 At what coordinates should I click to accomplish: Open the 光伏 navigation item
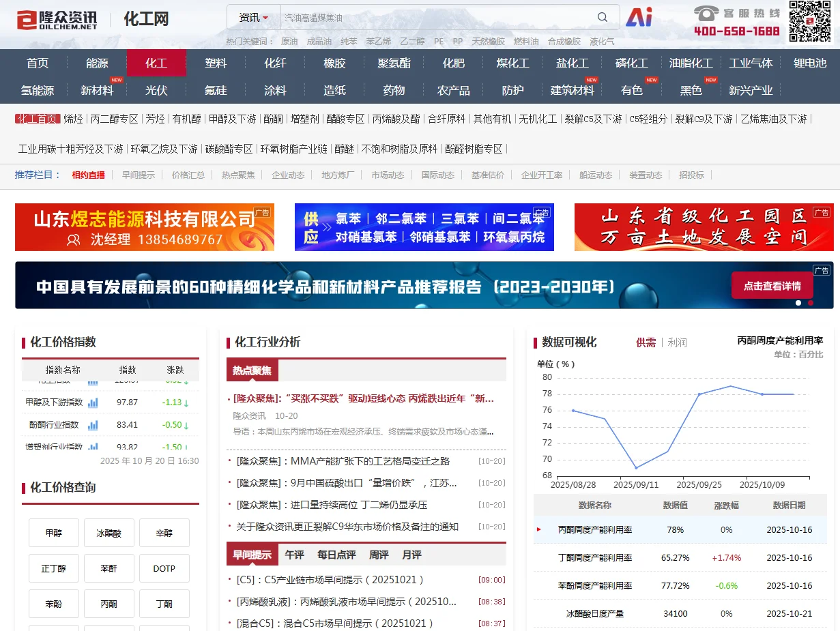pos(156,90)
